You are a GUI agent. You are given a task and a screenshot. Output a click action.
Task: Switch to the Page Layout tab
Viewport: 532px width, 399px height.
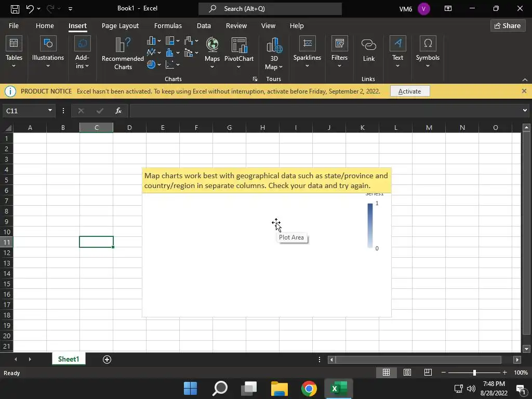pos(120,26)
